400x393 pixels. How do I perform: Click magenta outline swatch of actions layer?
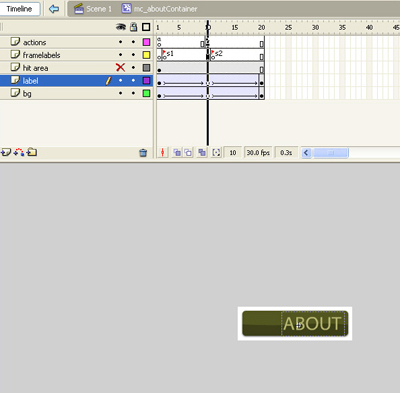pyautogui.click(x=146, y=42)
